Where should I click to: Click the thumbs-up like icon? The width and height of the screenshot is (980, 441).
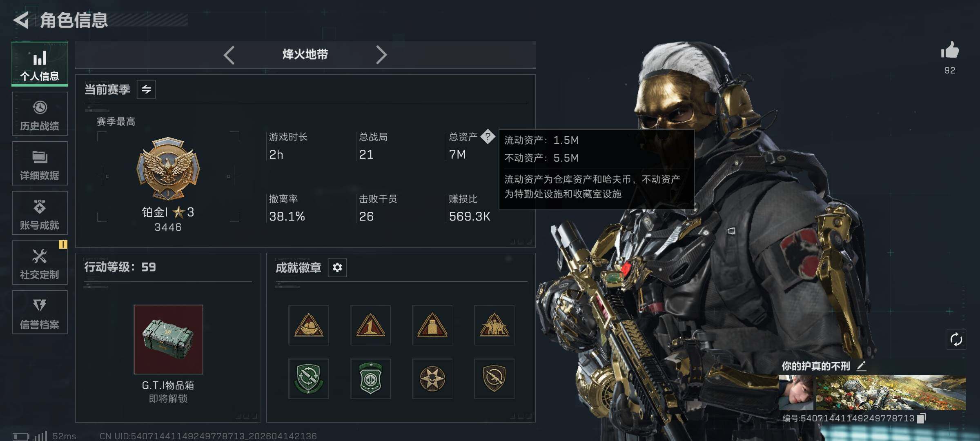(950, 51)
